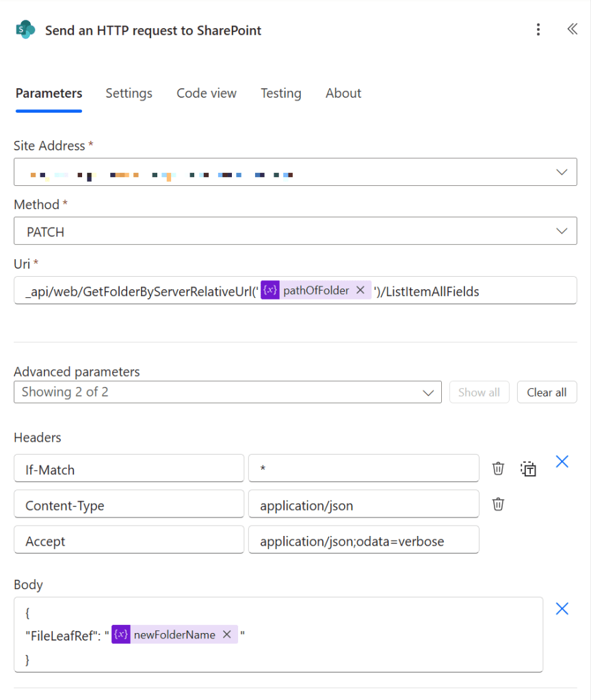Remove the pathOfFolder dynamic content token
Screen dimensions: 591x700
[x=360, y=290]
